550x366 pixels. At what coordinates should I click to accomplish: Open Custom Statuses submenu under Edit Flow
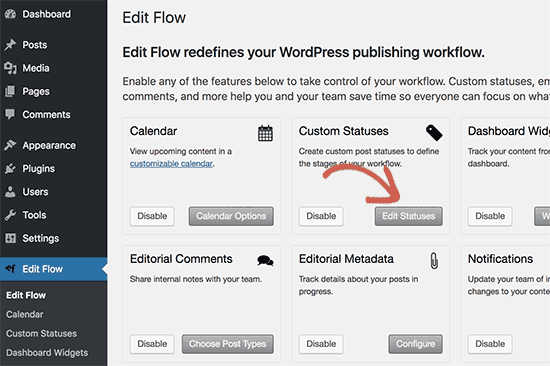(x=41, y=333)
